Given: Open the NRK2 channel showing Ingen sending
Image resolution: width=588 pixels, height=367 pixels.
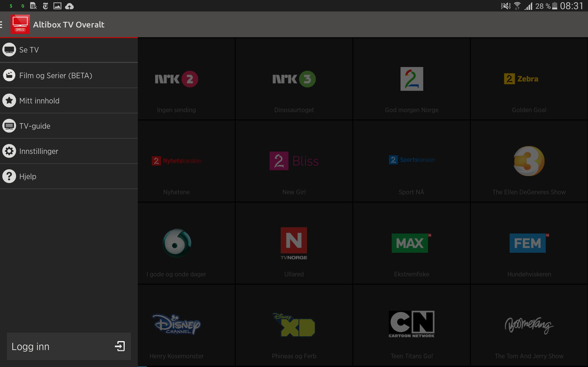Looking at the screenshot, I should (176, 79).
